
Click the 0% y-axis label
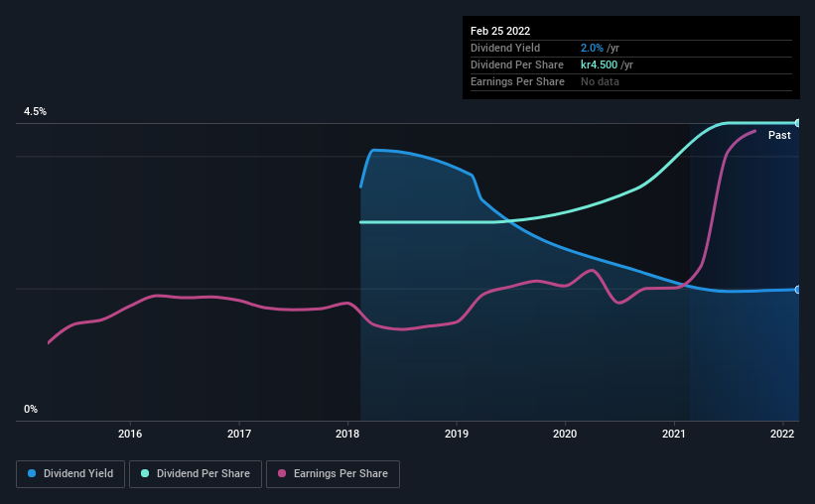point(31,409)
